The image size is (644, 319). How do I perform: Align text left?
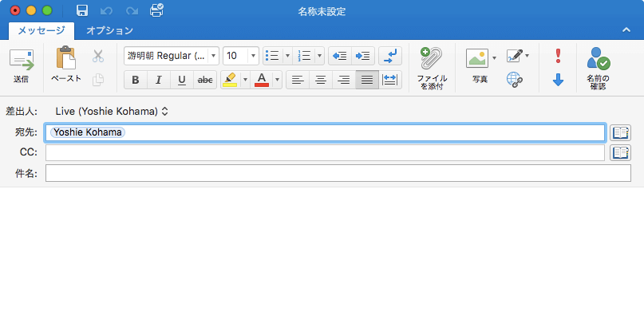click(298, 80)
